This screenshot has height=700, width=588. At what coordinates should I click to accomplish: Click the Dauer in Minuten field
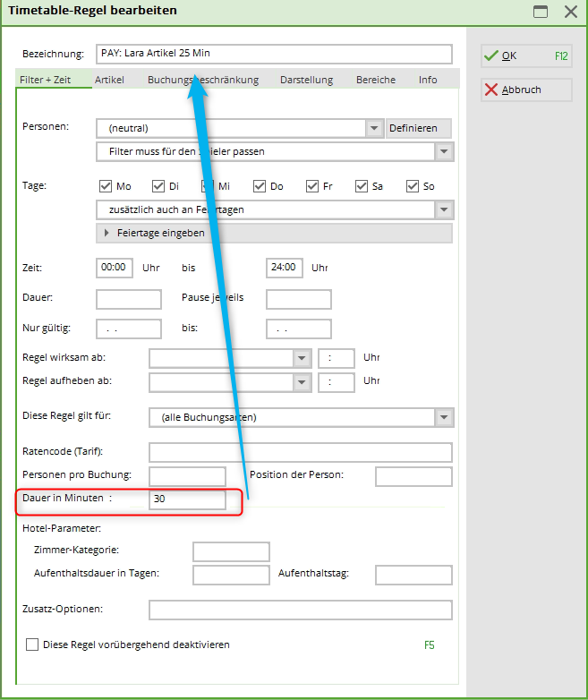tap(187, 499)
